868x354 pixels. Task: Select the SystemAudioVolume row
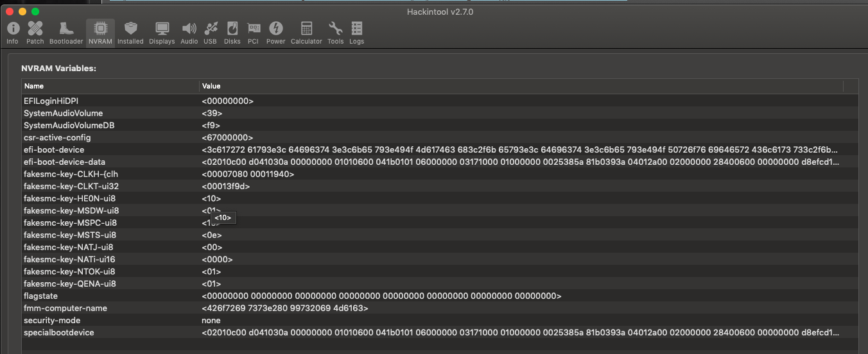tap(440, 114)
